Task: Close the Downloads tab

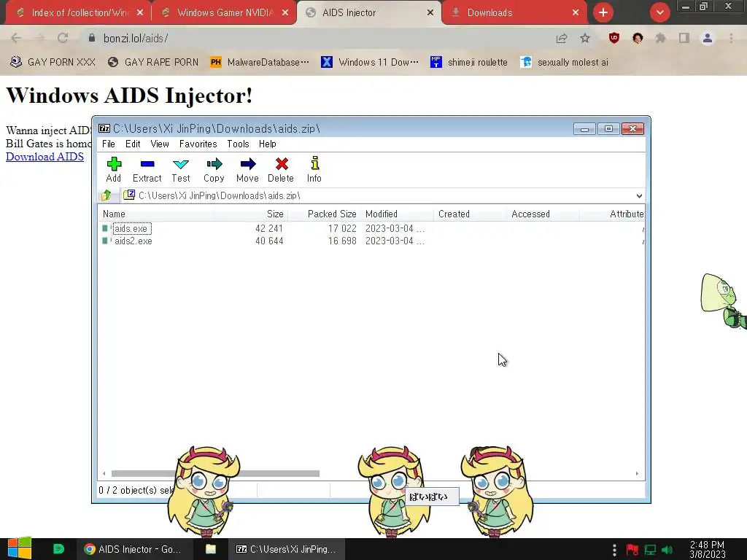Action: (576, 13)
